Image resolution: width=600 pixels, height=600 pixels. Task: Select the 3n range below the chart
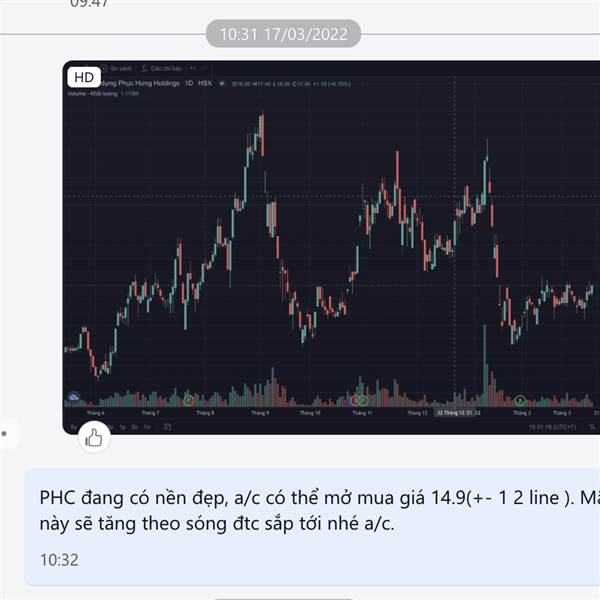click(x=135, y=427)
